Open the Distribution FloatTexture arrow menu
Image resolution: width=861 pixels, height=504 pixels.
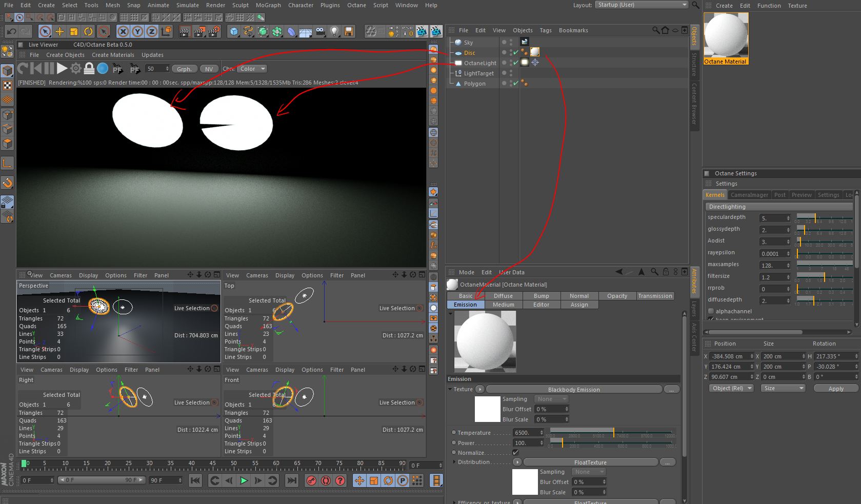(x=517, y=462)
